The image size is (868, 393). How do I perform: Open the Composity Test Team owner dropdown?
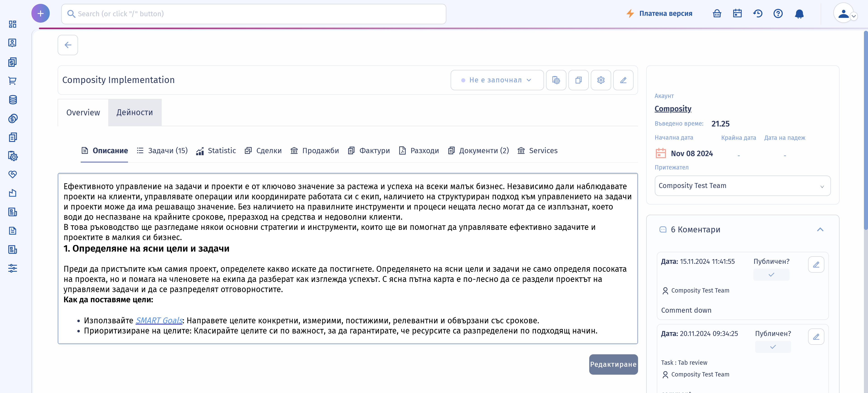pos(743,186)
